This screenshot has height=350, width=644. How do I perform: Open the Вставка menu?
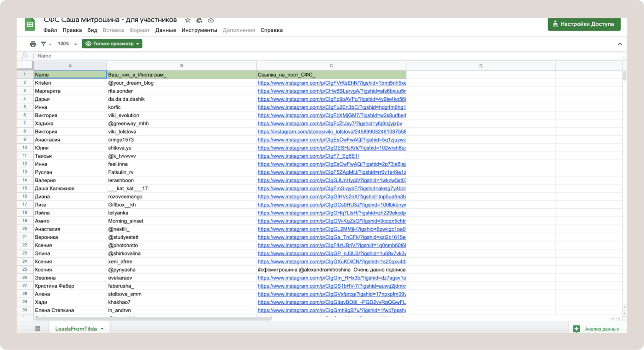click(113, 30)
